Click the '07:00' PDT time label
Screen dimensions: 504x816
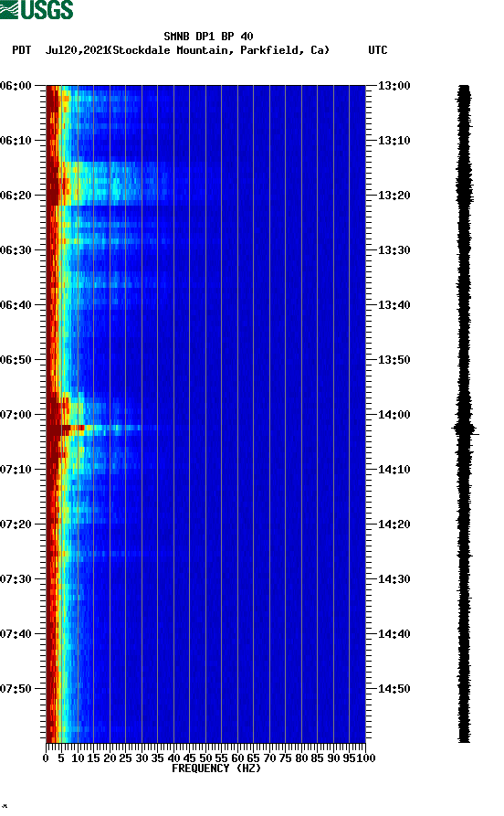point(16,415)
